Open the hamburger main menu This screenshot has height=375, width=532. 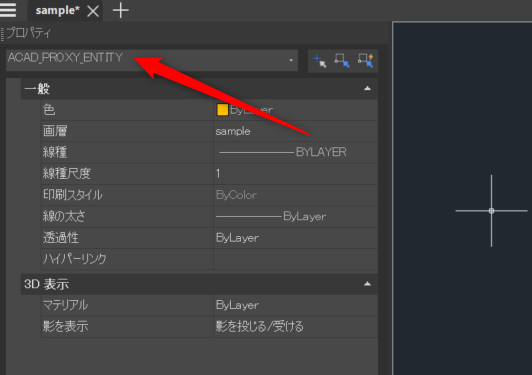[x=8, y=10]
